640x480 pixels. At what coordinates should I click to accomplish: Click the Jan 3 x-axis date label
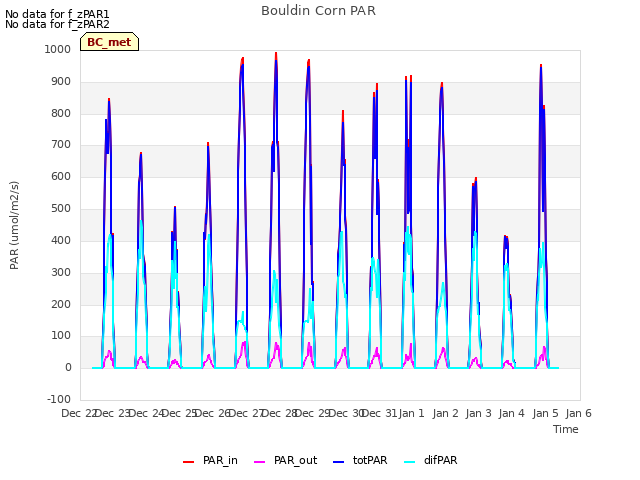coord(478,413)
